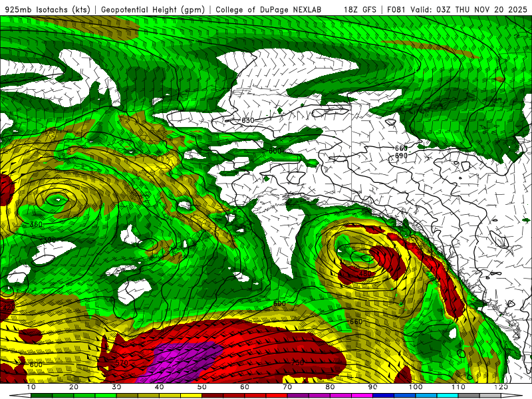The image size is (532, 399).
Task: Select the "03Z THU NOV 20 2025" valid time
Action: [481, 9]
